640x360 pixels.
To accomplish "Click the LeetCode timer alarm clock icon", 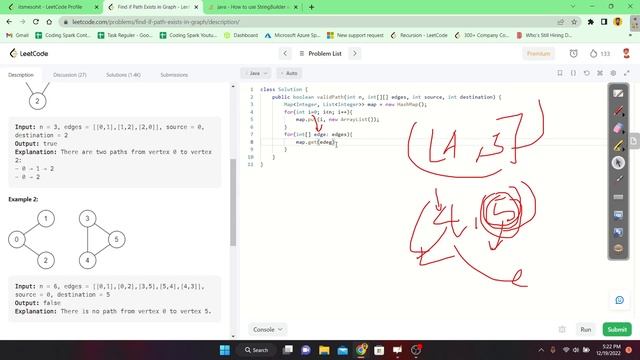I will (x=573, y=53).
